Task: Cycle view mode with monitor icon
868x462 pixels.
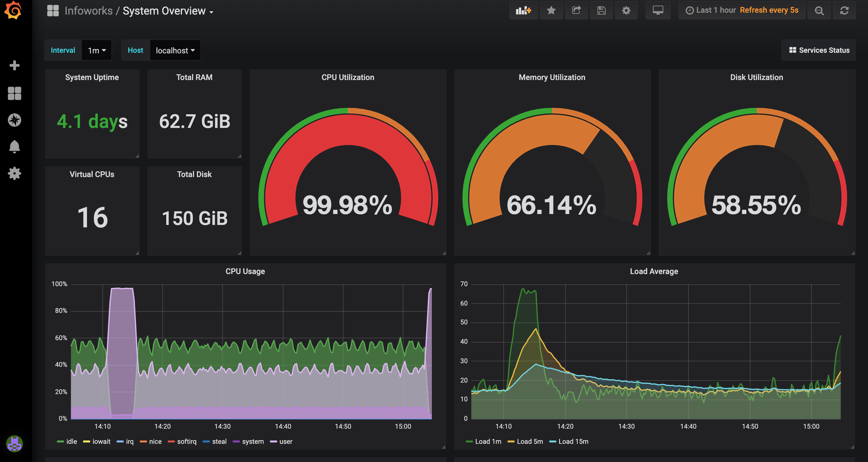Action: point(658,10)
